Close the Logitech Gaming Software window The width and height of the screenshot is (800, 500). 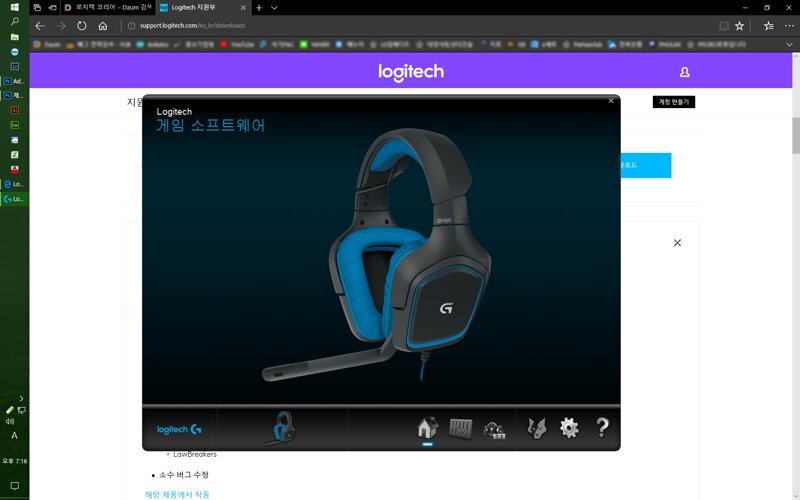tap(611, 101)
